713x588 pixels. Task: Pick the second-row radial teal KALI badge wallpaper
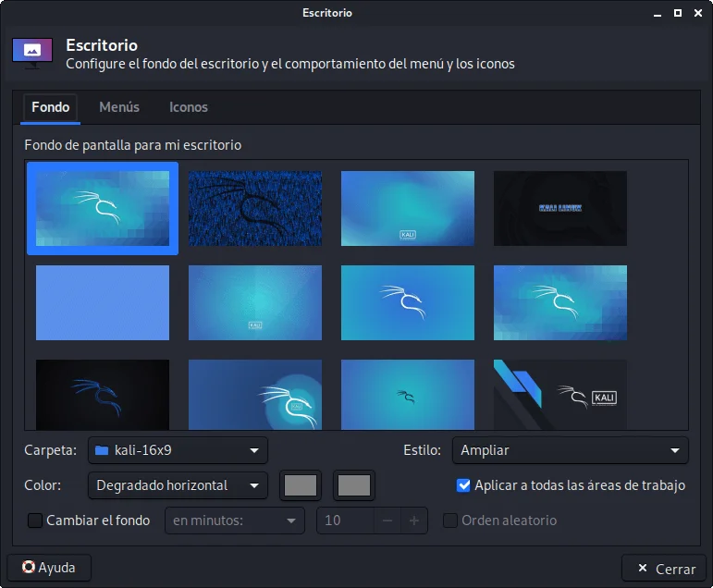click(x=255, y=303)
